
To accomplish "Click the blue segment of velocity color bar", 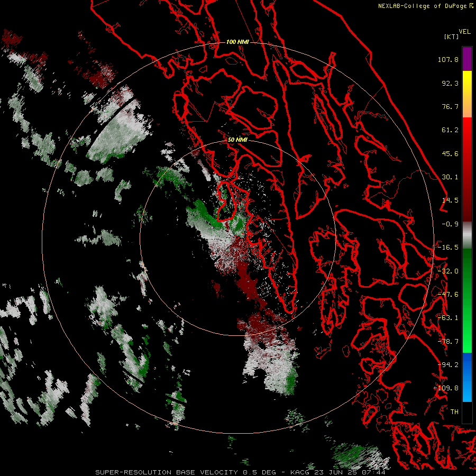I will pos(467,377).
